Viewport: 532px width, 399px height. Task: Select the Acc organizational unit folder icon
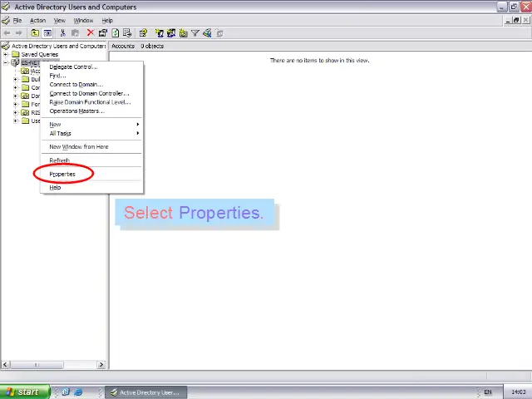[25, 71]
